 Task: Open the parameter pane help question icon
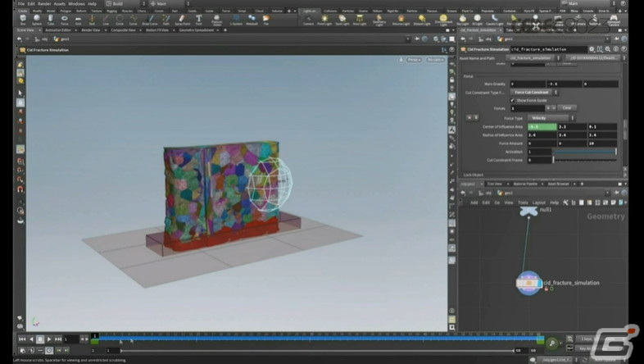tap(624, 49)
